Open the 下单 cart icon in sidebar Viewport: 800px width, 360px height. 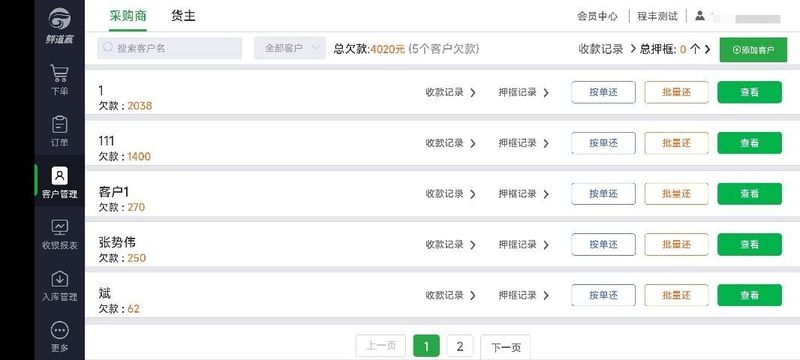(60, 73)
